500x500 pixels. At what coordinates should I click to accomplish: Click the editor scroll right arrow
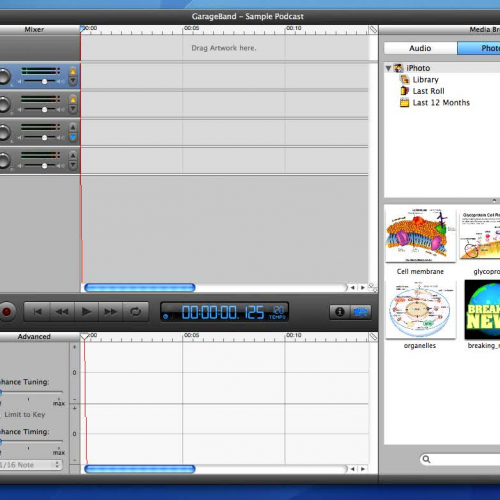(x=363, y=469)
